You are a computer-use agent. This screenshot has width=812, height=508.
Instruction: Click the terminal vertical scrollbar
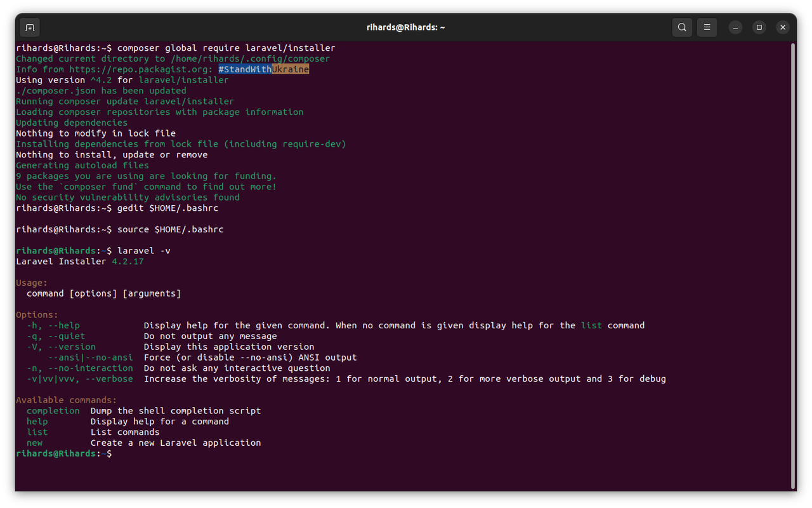(793, 266)
